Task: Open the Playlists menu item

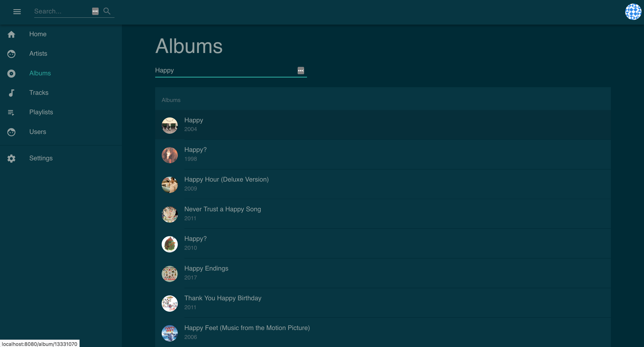Action: [x=41, y=112]
